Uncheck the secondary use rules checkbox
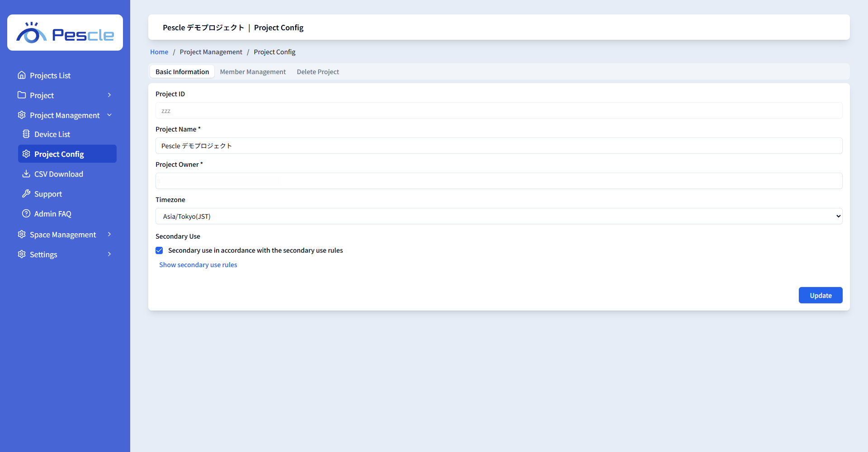The height and width of the screenshot is (452, 868). coord(159,250)
